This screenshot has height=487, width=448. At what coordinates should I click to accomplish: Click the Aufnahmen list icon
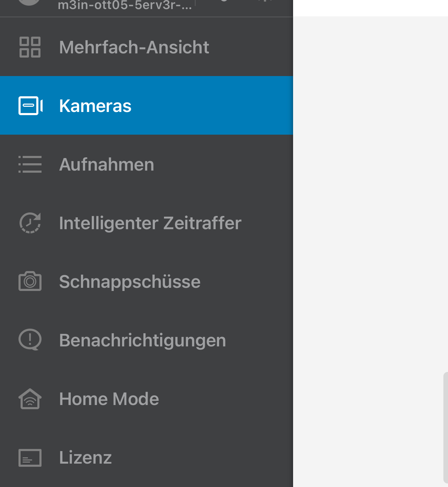pos(30,164)
